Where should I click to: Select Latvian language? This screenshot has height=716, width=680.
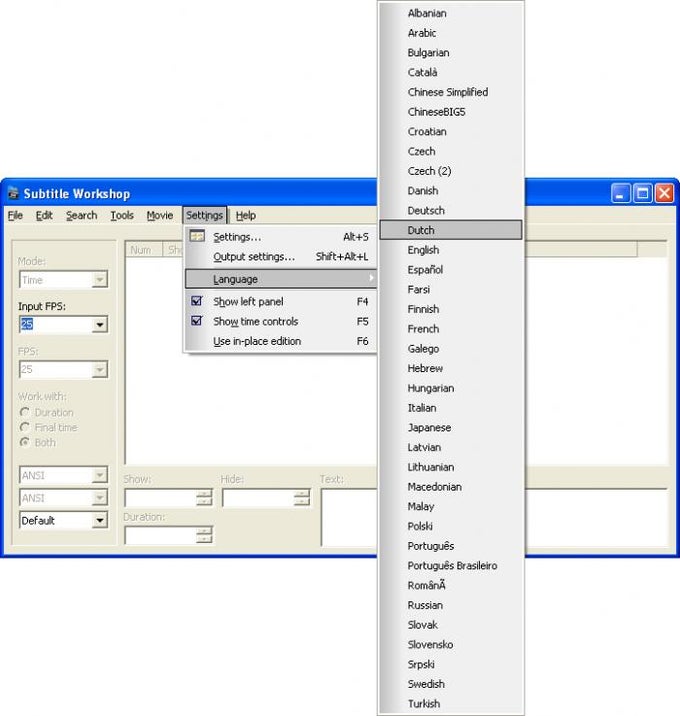[x=451, y=447]
